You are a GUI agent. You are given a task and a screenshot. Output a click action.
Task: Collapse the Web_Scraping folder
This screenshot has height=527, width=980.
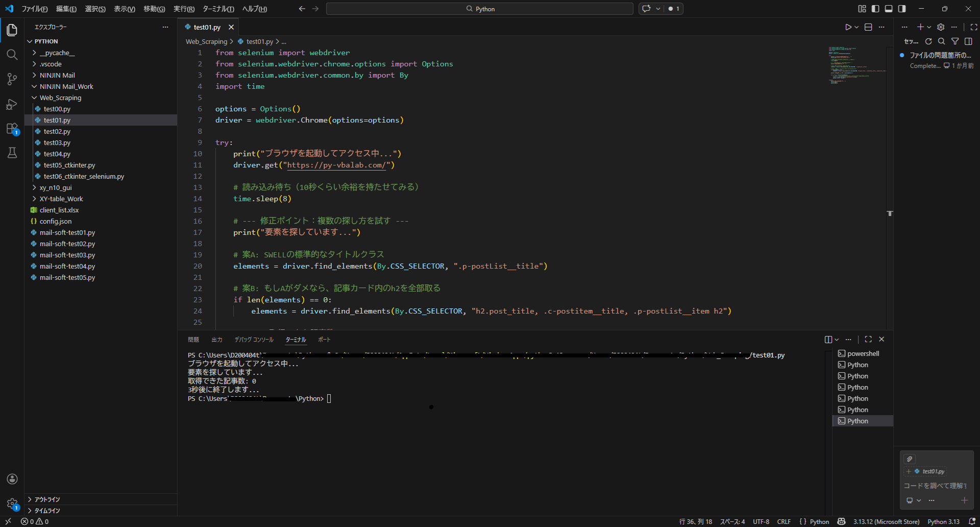pyautogui.click(x=60, y=98)
